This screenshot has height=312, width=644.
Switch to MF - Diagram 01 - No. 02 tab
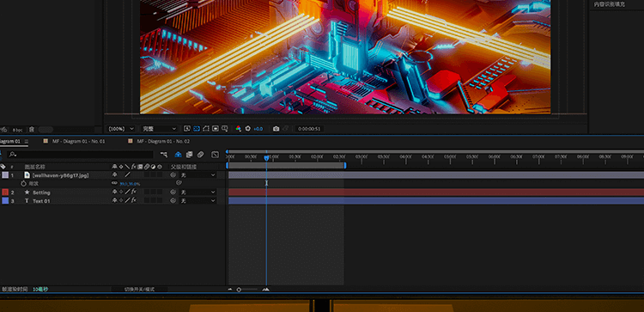tap(163, 142)
